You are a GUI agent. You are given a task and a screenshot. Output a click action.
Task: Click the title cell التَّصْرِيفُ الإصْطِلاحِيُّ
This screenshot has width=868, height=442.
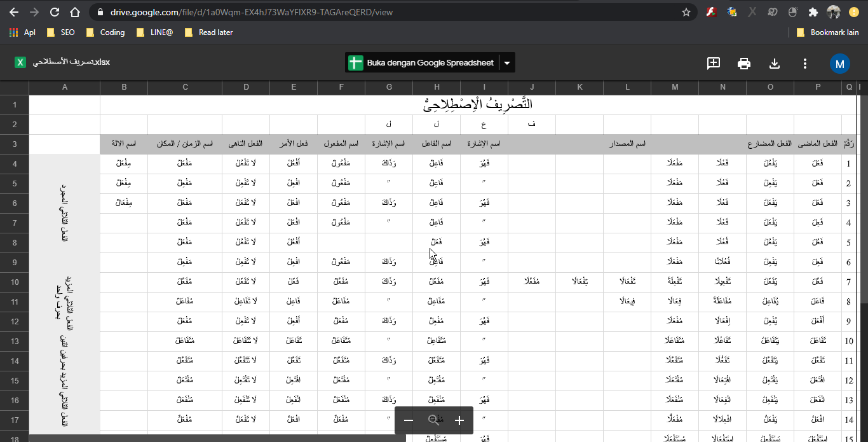(478, 104)
